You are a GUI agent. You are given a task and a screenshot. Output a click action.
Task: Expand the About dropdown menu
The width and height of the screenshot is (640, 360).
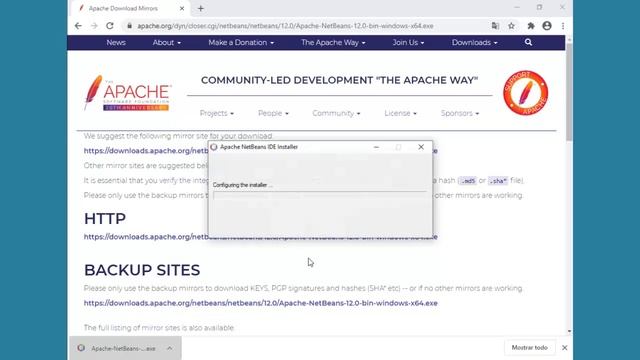167,42
